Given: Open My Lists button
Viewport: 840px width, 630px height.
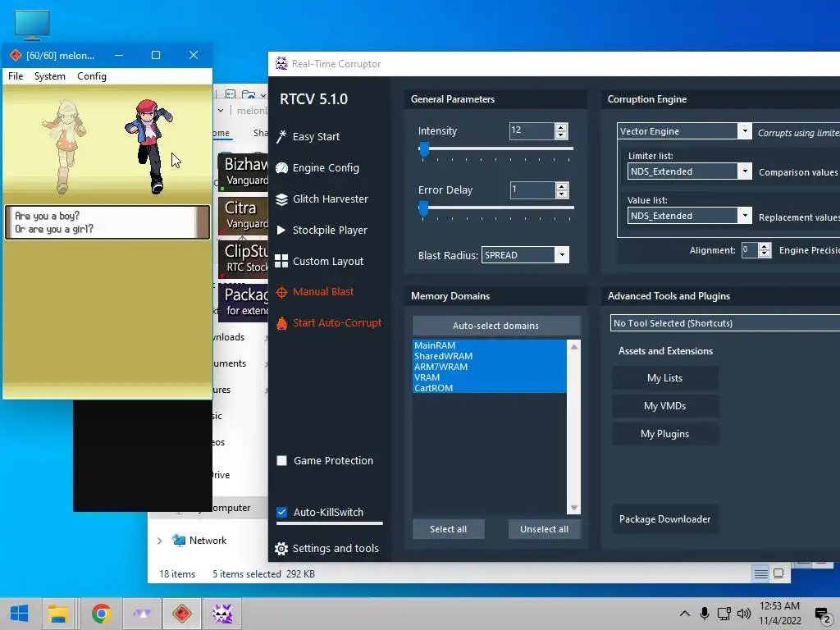Looking at the screenshot, I should 664,378.
